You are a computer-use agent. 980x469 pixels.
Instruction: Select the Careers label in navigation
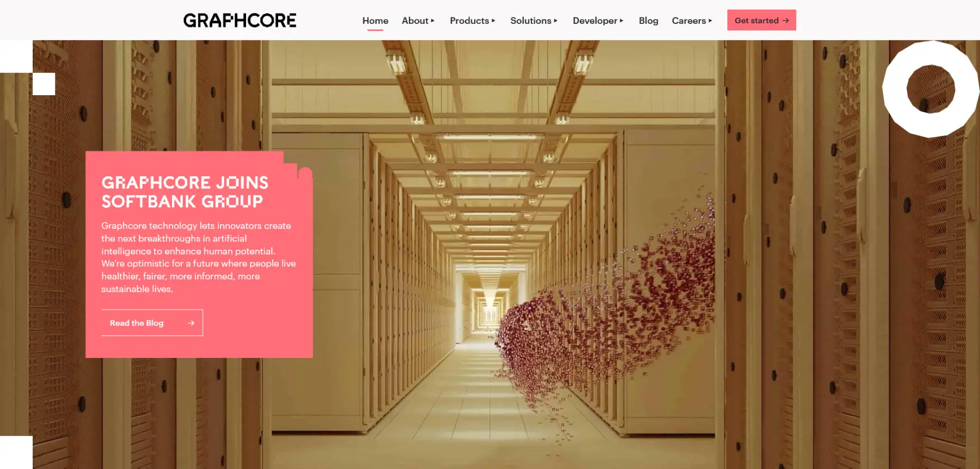[688, 21]
